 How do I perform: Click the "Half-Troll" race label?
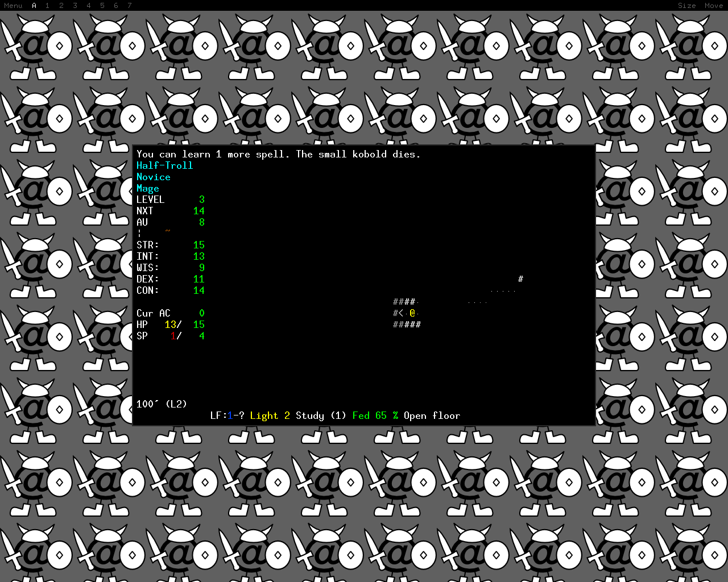(x=165, y=165)
